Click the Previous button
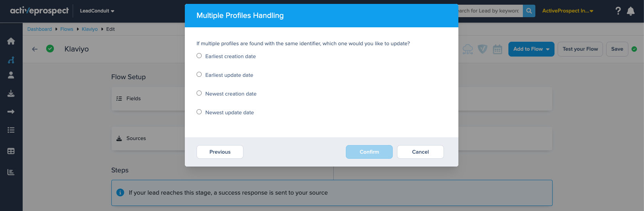 click(x=220, y=152)
